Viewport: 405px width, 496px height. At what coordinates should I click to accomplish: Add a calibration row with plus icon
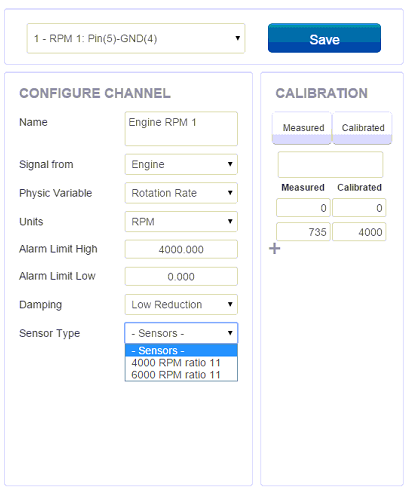point(274,248)
